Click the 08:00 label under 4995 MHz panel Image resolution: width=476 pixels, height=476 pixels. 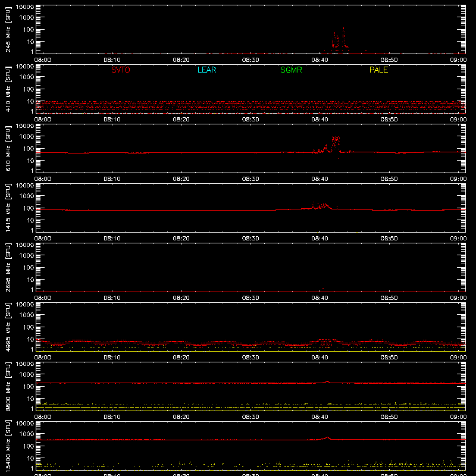click(x=42, y=358)
